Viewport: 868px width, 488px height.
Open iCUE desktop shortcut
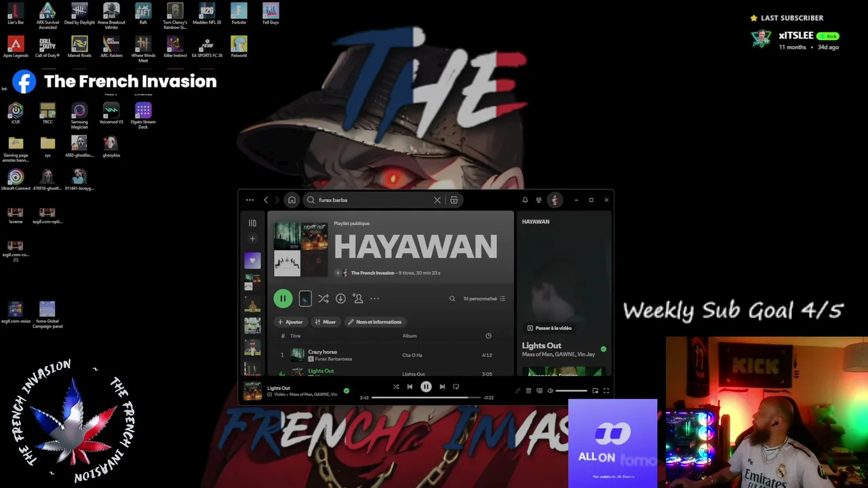click(x=16, y=113)
